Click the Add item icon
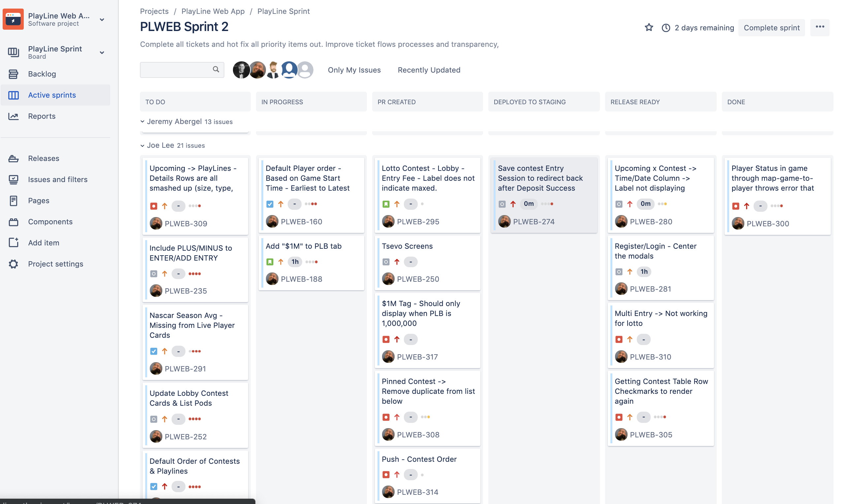This screenshot has width=844, height=504. [13, 242]
